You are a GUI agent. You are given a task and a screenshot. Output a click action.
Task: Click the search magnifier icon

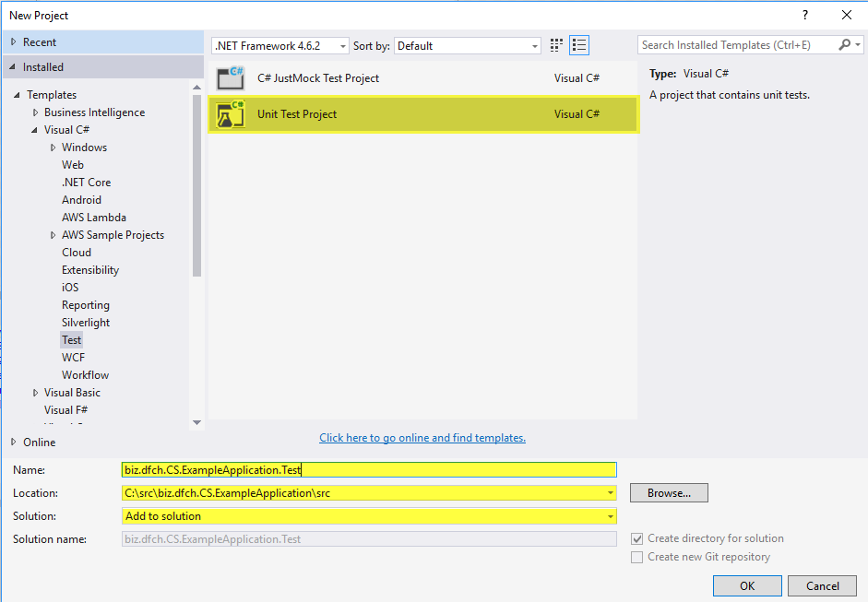coord(845,45)
